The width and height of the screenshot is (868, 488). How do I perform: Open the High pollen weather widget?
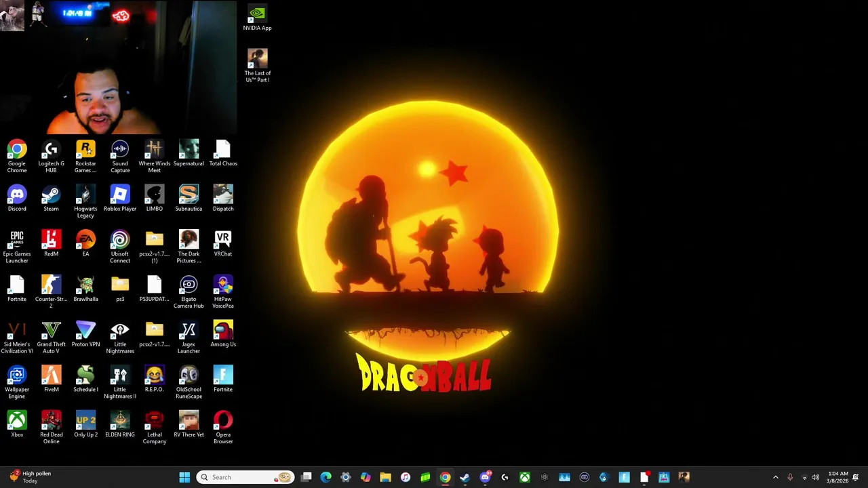[x=30, y=477]
